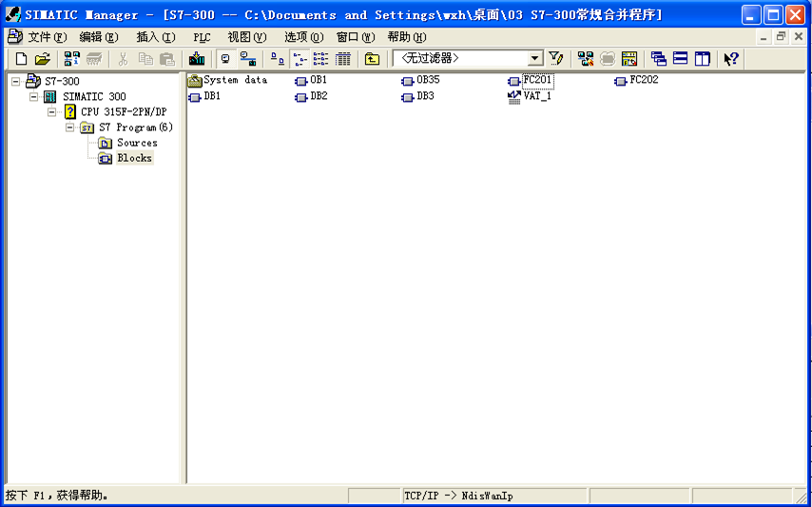Open the 窗口(W) menu
Viewport: 812px width, 507px height.
pyautogui.click(x=356, y=37)
